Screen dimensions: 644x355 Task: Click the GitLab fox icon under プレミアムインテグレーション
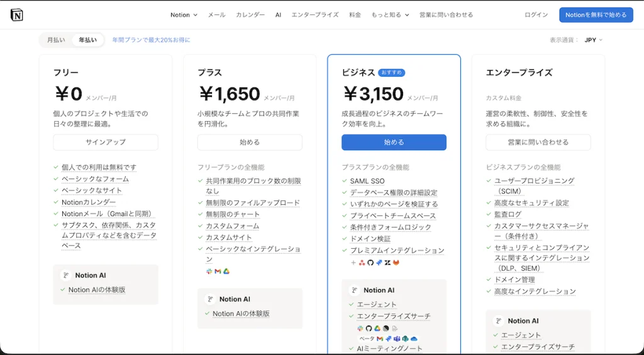pyautogui.click(x=396, y=263)
